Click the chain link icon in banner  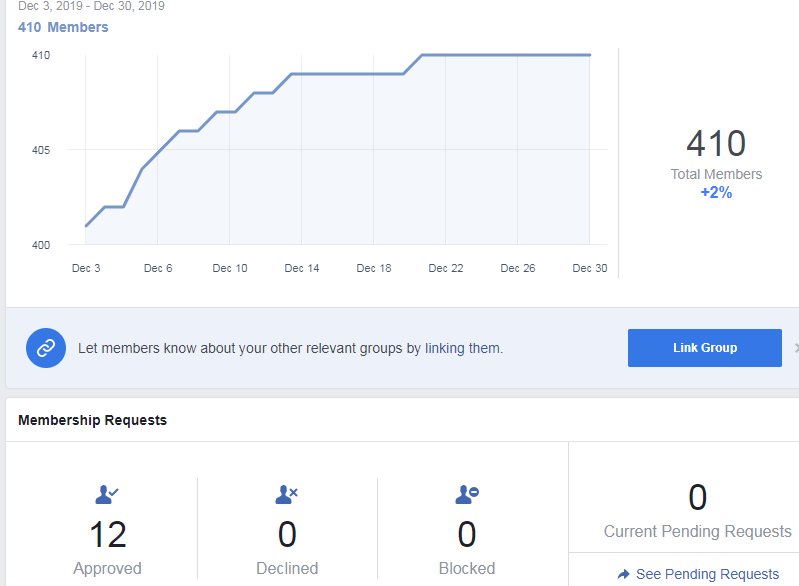pos(46,348)
